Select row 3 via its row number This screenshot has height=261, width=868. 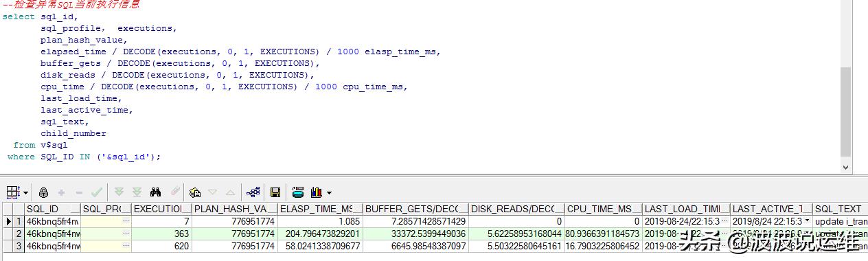click(x=19, y=246)
